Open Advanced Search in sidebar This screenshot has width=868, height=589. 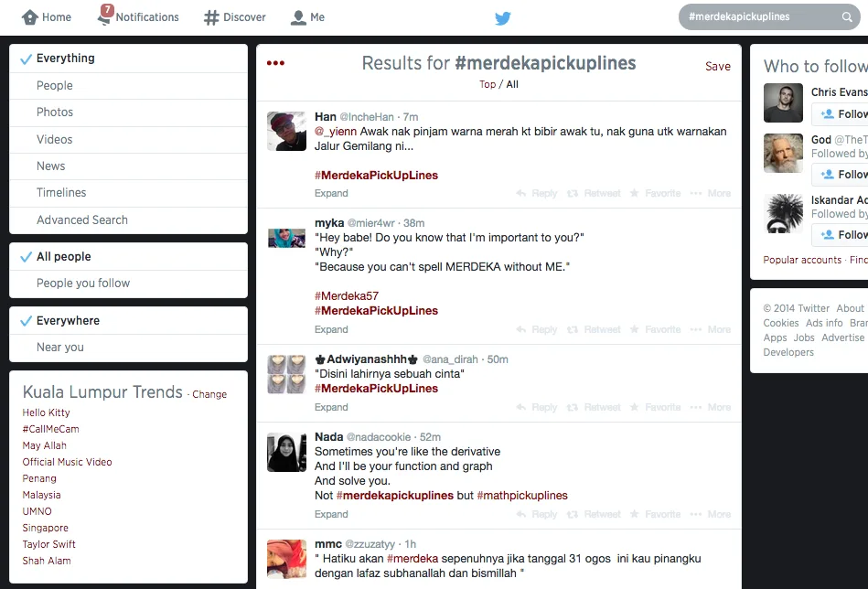tap(82, 220)
